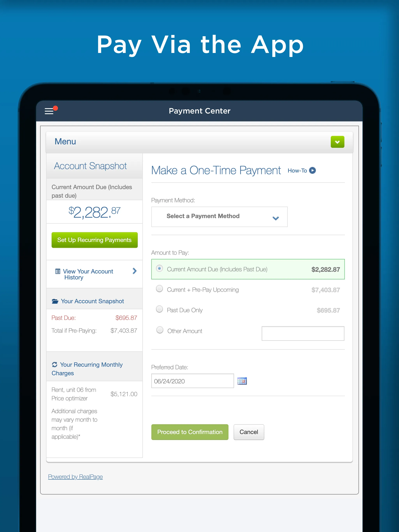
Task: Click the calendar icon for preferred date
Action: [242, 380]
